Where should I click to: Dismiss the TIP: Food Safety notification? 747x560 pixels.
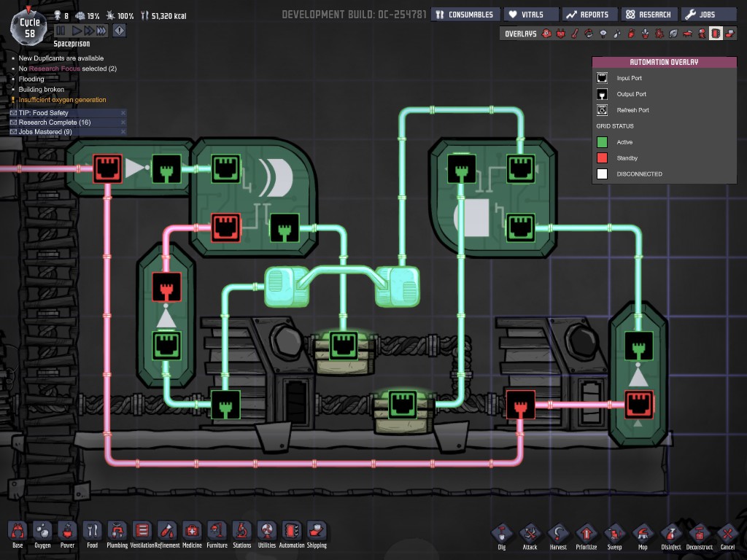pyautogui.click(x=123, y=113)
